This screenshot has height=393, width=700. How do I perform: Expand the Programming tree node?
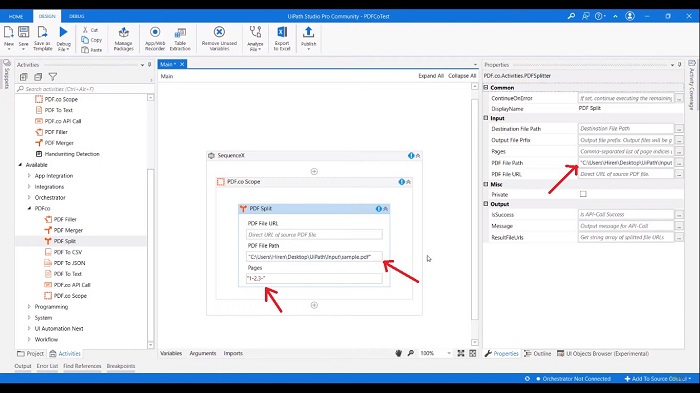(x=29, y=307)
